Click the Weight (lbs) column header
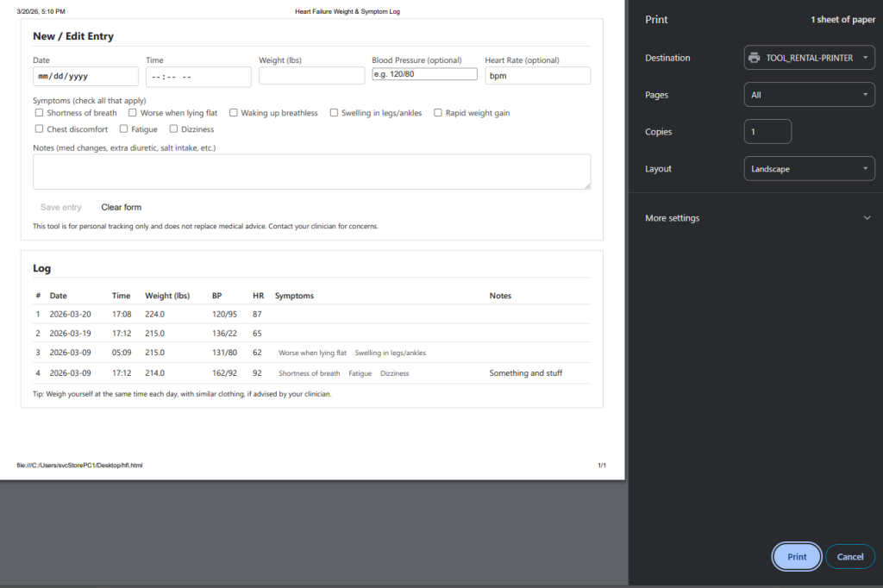This screenshot has width=883, height=588. coord(167,296)
